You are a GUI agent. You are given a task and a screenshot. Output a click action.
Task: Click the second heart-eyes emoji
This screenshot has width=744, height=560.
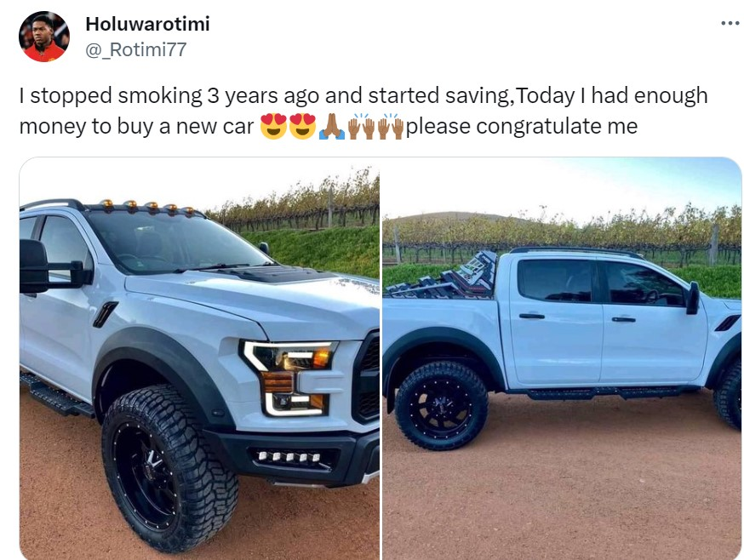click(x=302, y=126)
